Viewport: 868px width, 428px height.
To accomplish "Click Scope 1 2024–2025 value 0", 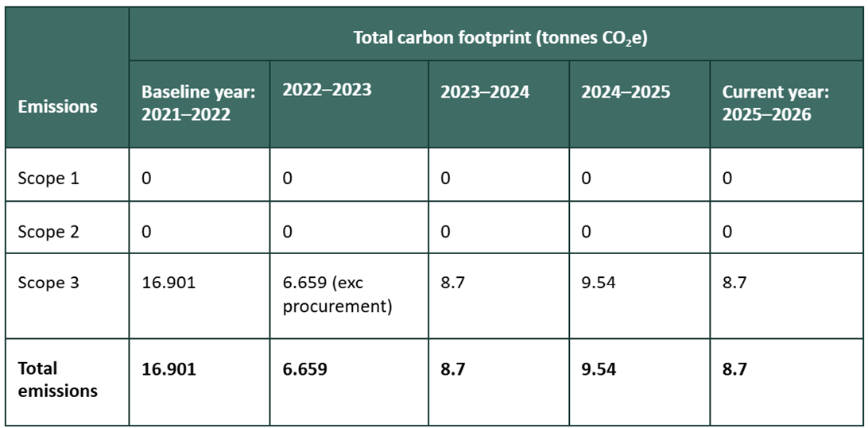I will tap(586, 179).
